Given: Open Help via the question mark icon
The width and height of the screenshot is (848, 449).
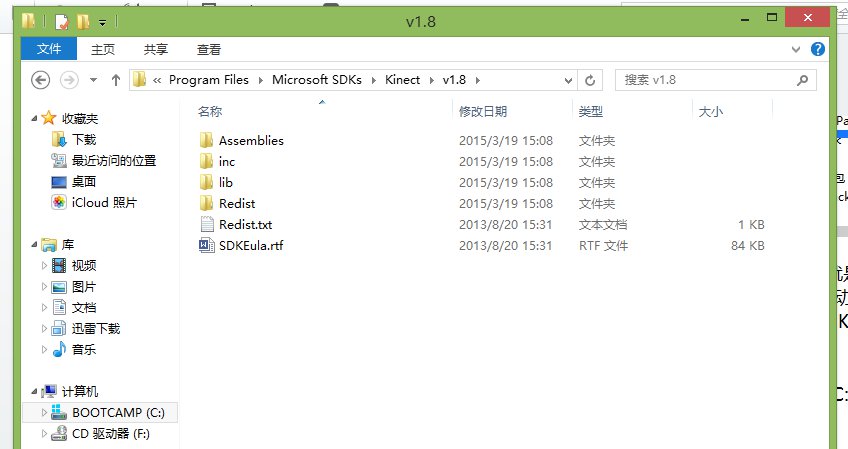Looking at the screenshot, I should (818, 49).
